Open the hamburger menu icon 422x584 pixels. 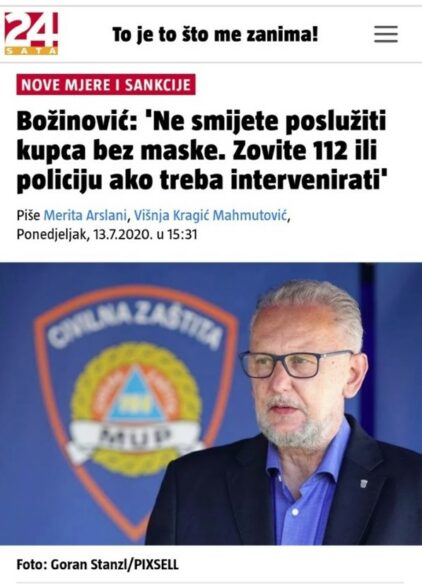pyautogui.click(x=386, y=34)
